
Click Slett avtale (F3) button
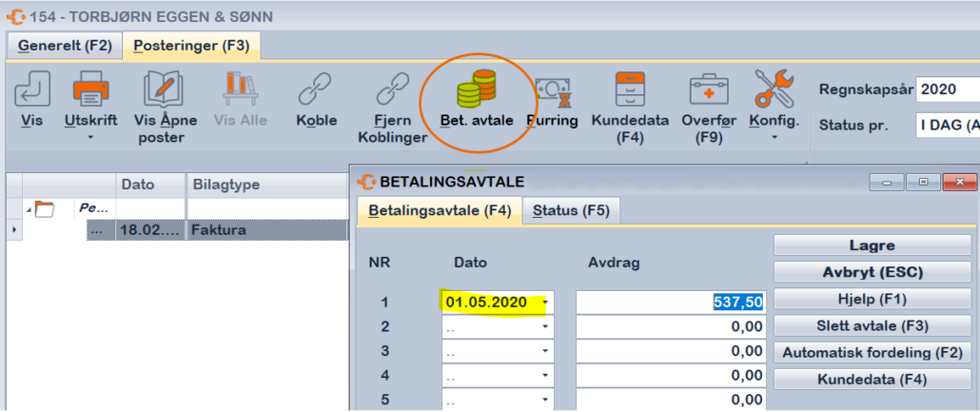tap(872, 325)
